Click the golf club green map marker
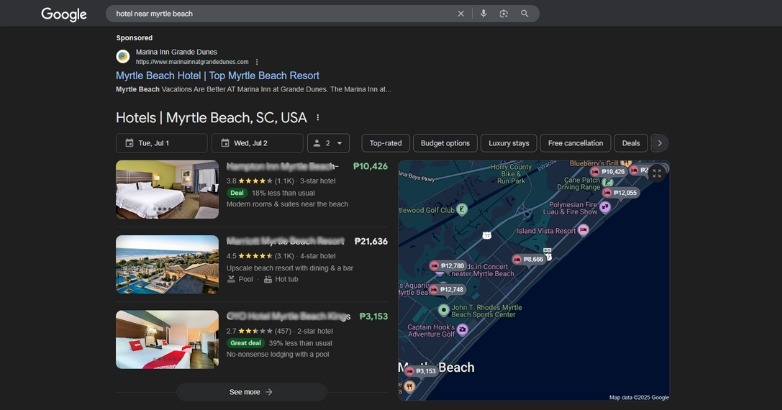Viewport: 782px width, 410px height. tap(462, 209)
